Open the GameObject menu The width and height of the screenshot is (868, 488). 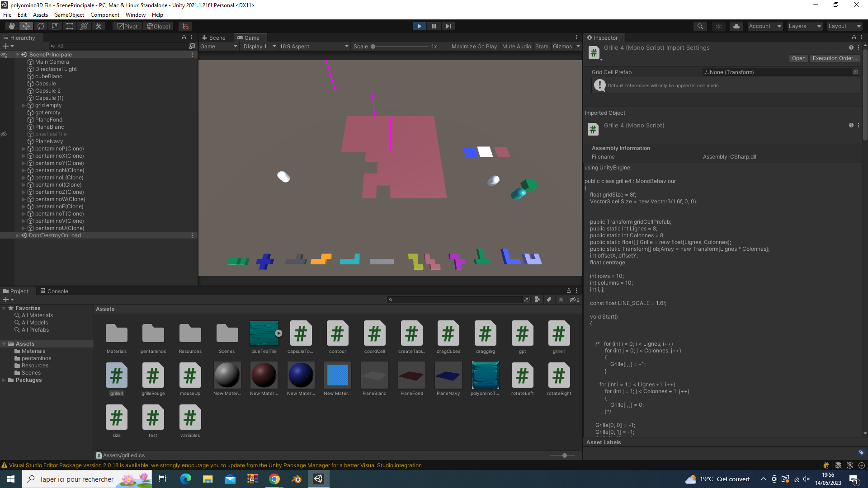69,14
